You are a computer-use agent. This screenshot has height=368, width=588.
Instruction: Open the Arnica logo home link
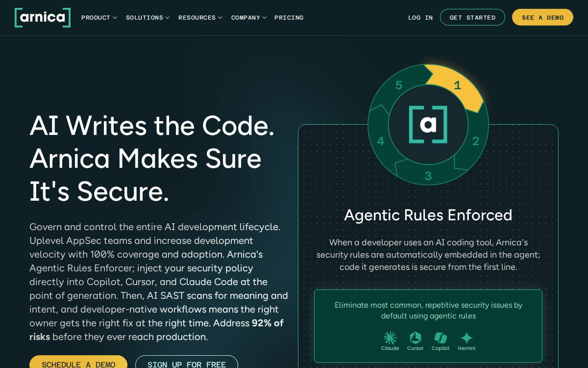43,18
